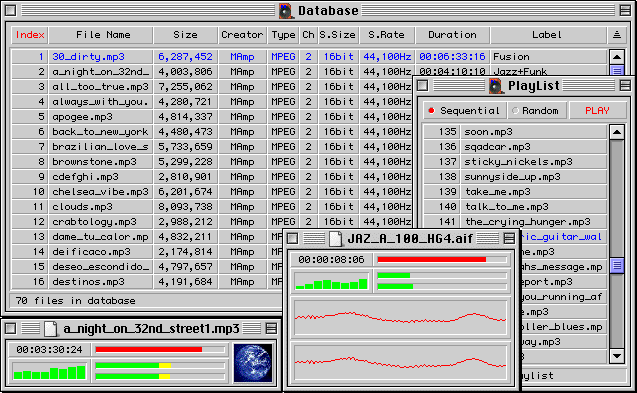Select the apogee.mp3 row in database

coord(211,117)
